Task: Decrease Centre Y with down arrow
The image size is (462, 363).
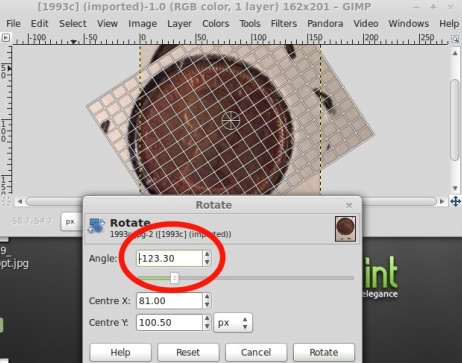Action: [x=207, y=326]
